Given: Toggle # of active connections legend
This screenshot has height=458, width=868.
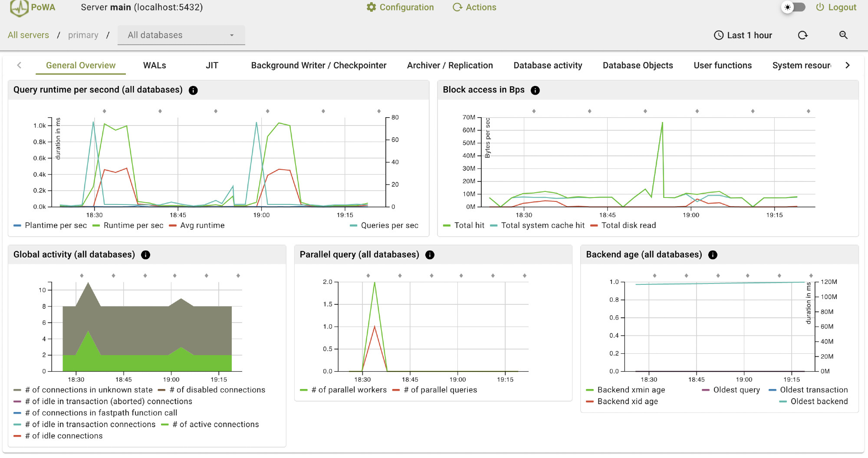Looking at the screenshot, I should click(x=210, y=425).
